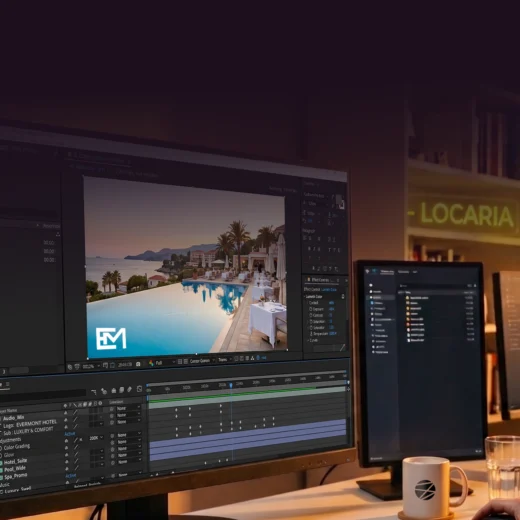This screenshot has height=520, width=520.
Task: Select the Audio_Mix layer name
Action: (14, 418)
